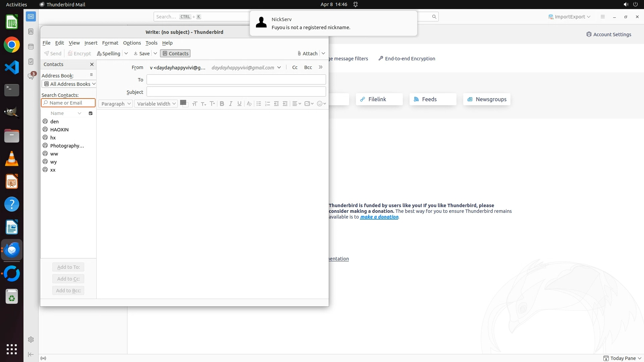Open the Paragraph style dropdown

116,104
